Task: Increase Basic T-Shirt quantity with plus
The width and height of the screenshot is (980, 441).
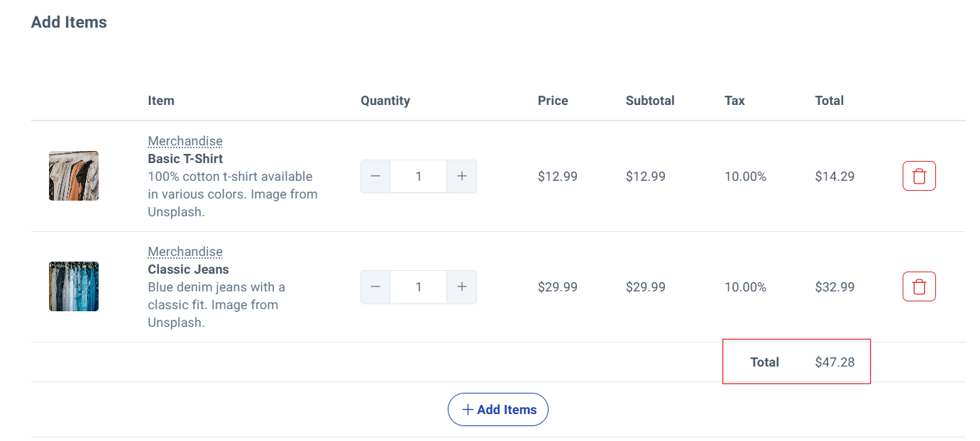Action: (x=462, y=177)
